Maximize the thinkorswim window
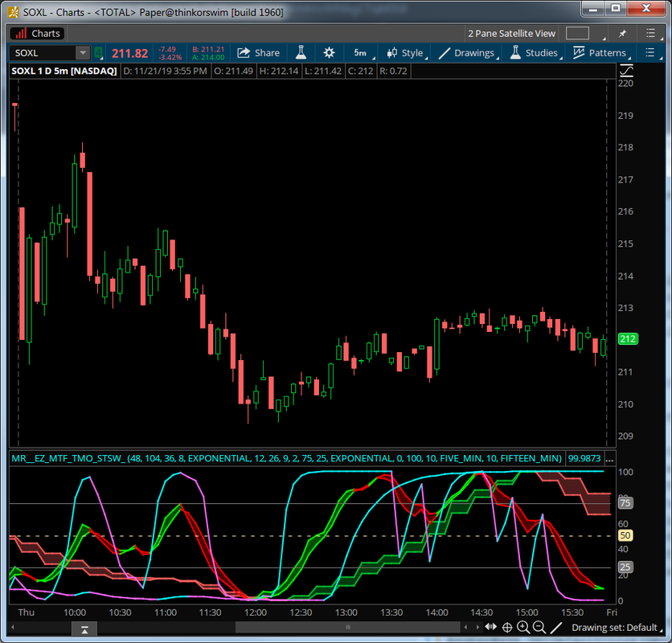Image resolution: width=672 pixels, height=643 pixels. pyautogui.click(x=616, y=9)
